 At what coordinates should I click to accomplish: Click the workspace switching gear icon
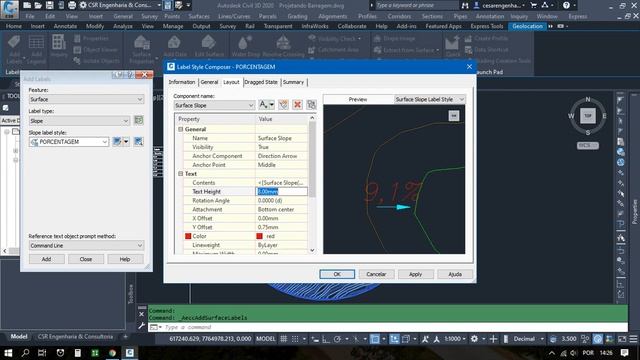point(474,339)
